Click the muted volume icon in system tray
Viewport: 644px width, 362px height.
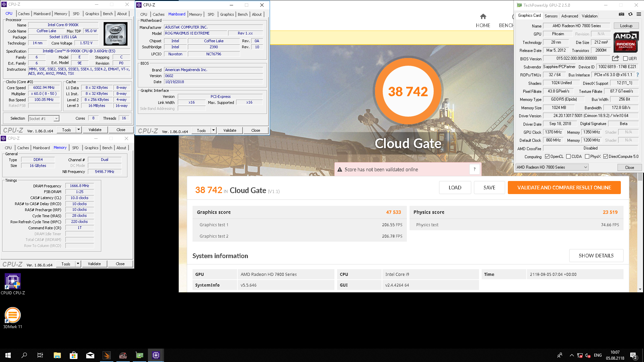pyautogui.click(x=588, y=355)
